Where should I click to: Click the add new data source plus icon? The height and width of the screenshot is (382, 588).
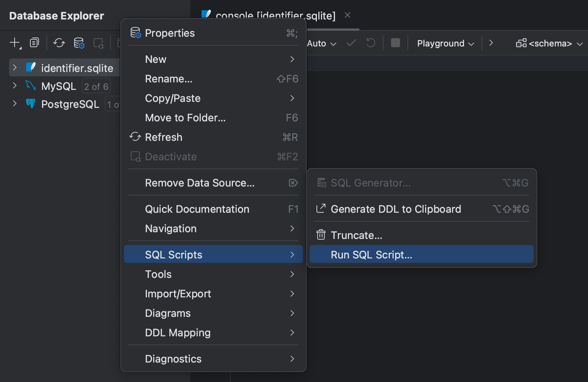pos(15,43)
